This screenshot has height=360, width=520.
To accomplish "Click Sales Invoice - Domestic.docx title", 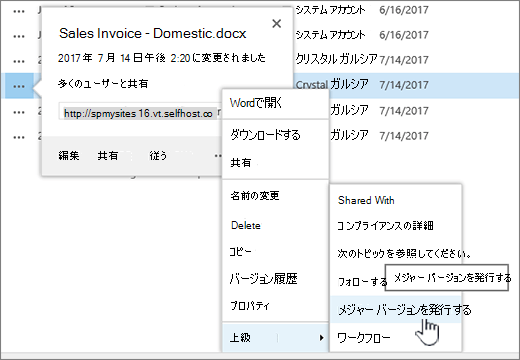I will coord(153,33).
